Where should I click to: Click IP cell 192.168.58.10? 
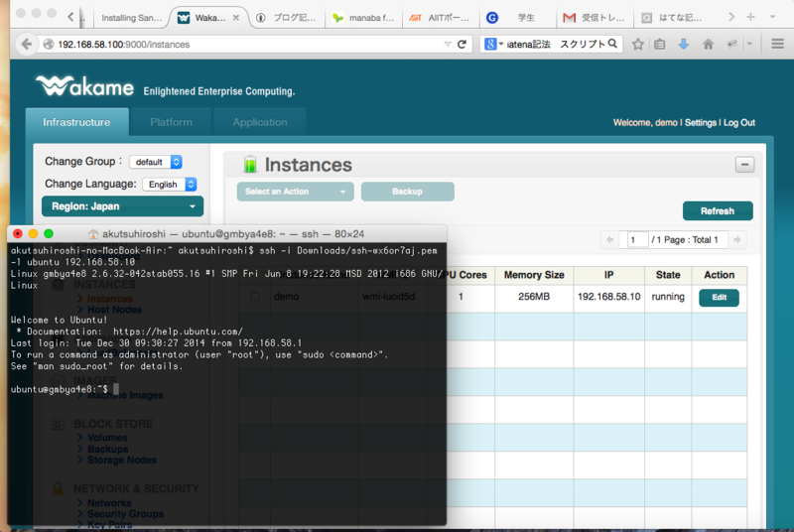(608, 297)
